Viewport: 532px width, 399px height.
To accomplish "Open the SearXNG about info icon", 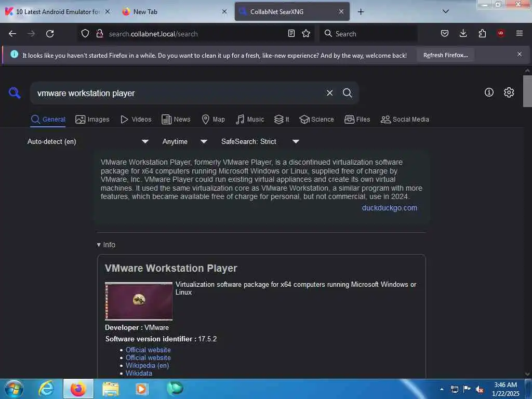I will click(x=489, y=92).
